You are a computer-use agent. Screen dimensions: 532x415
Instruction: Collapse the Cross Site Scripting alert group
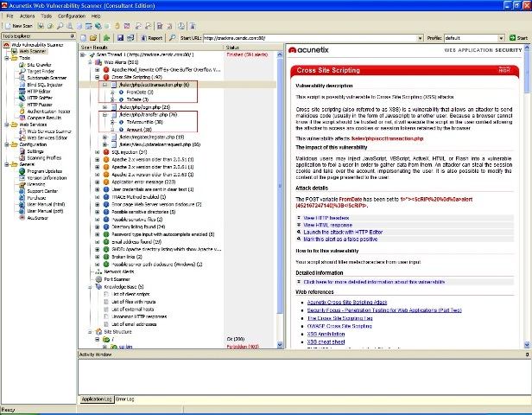(98, 77)
